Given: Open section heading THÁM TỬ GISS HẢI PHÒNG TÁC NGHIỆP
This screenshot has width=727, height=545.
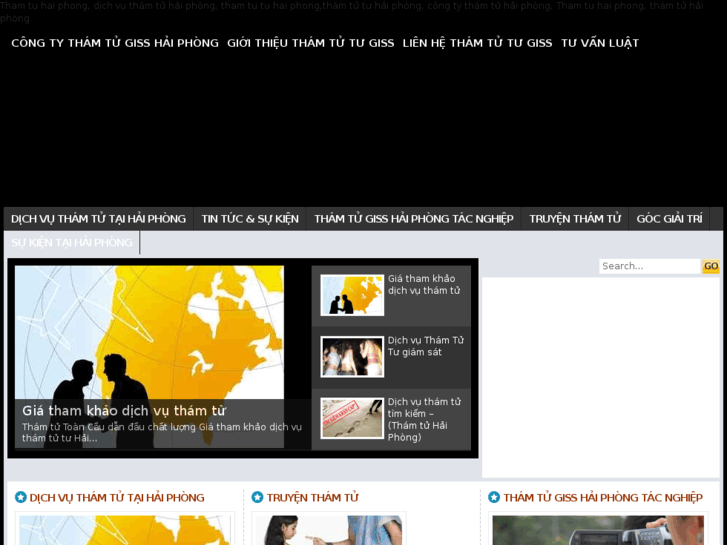Looking at the screenshot, I should click(603, 498).
